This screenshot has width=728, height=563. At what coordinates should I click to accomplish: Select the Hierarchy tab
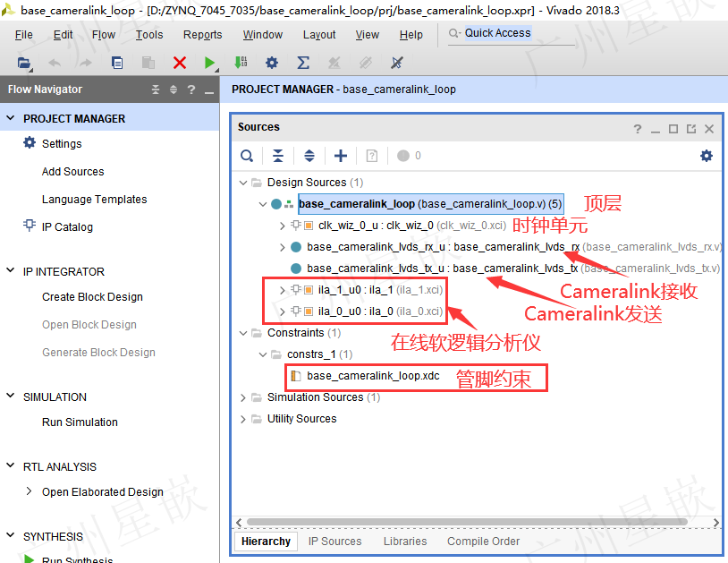pyautogui.click(x=266, y=542)
